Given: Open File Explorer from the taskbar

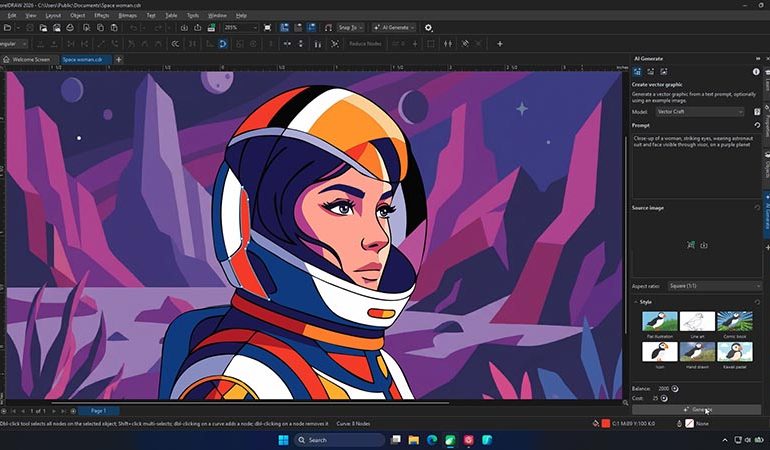Looking at the screenshot, I should coord(413,440).
